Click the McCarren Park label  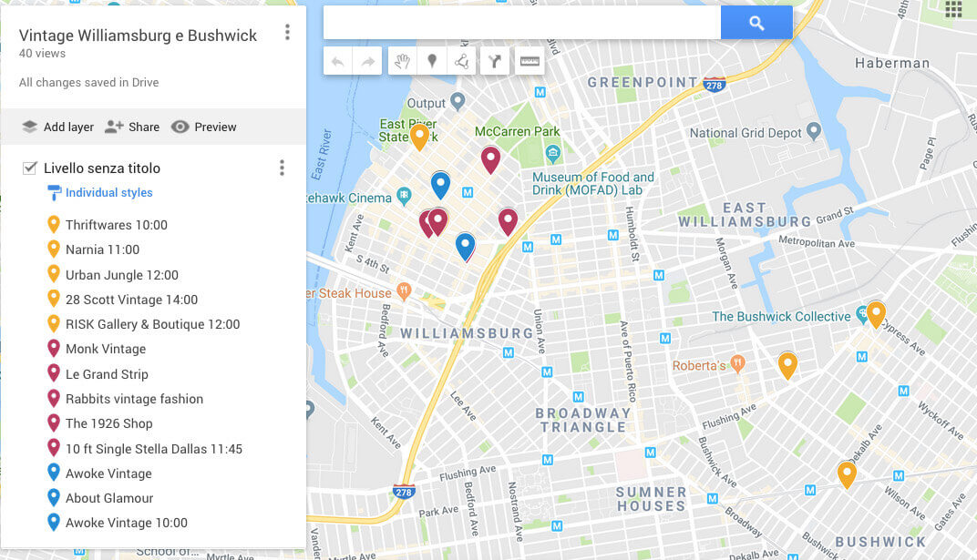pos(517,131)
